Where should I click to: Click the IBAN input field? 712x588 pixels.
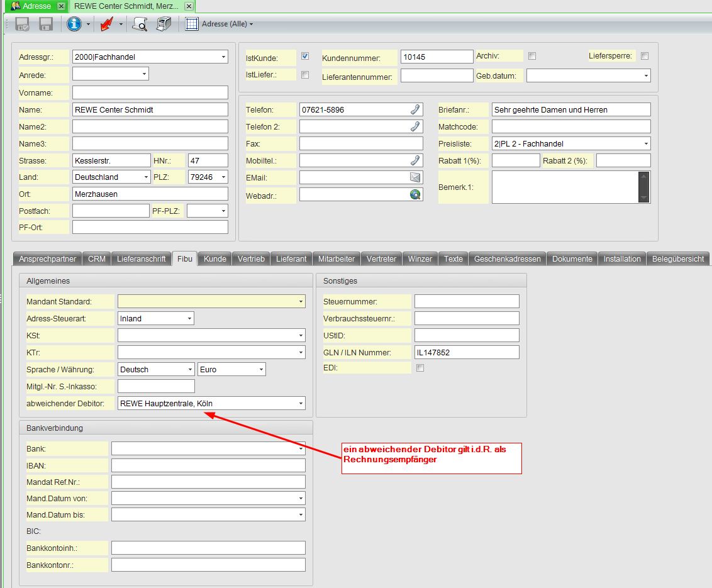click(208, 465)
